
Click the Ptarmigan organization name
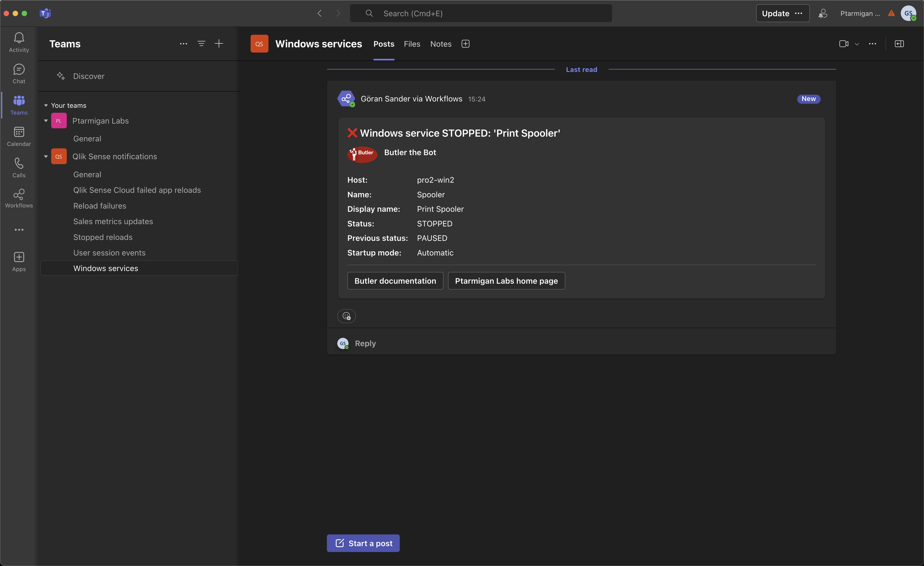pos(860,14)
